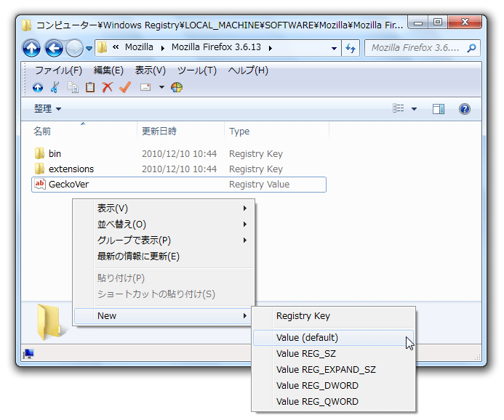This screenshot has width=504, height=420.
Task: Click the orange checkmark Properties icon
Action: point(125,87)
